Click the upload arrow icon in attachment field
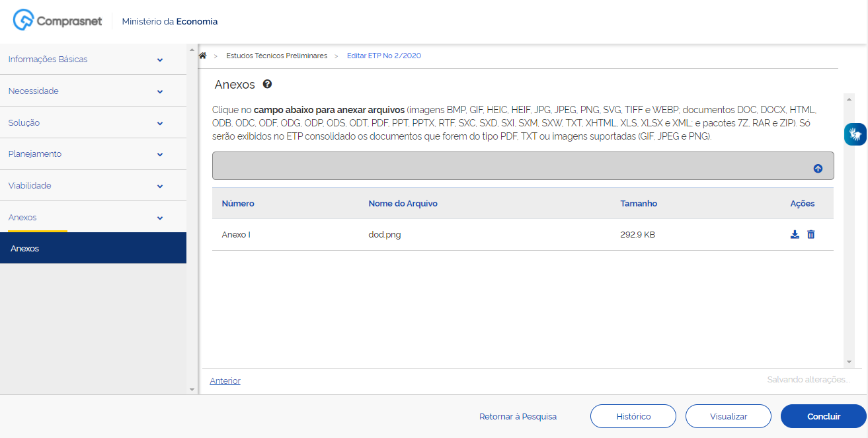The height and width of the screenshot is (438, 868). coord(818,169)
